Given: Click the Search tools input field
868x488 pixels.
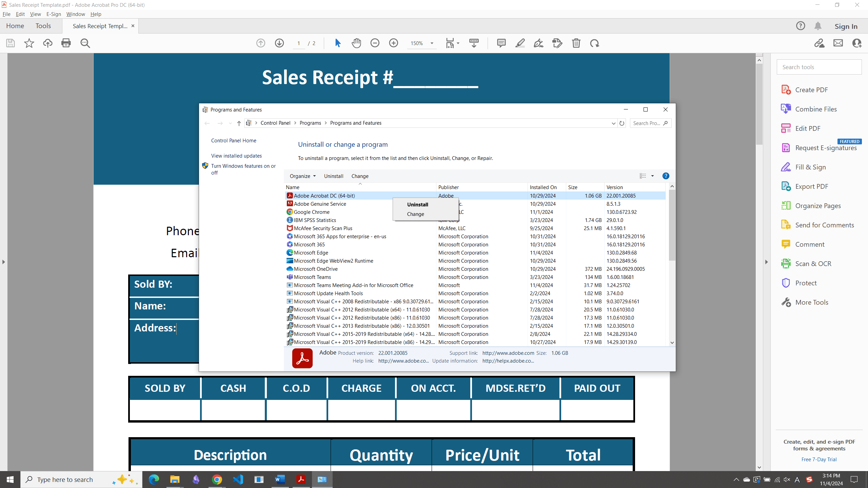Looking at the screenshot, I should pyautogui.click(x=819, y=67).
